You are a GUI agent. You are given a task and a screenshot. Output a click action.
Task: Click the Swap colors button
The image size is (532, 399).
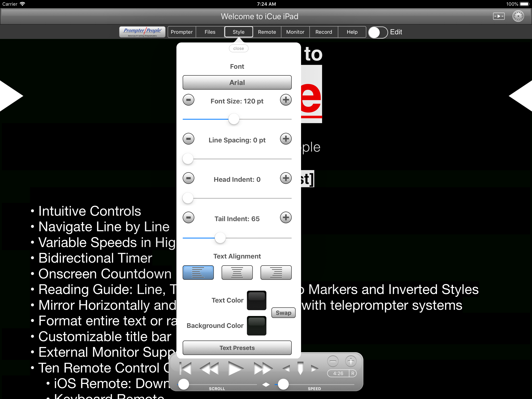pos(283,313)
